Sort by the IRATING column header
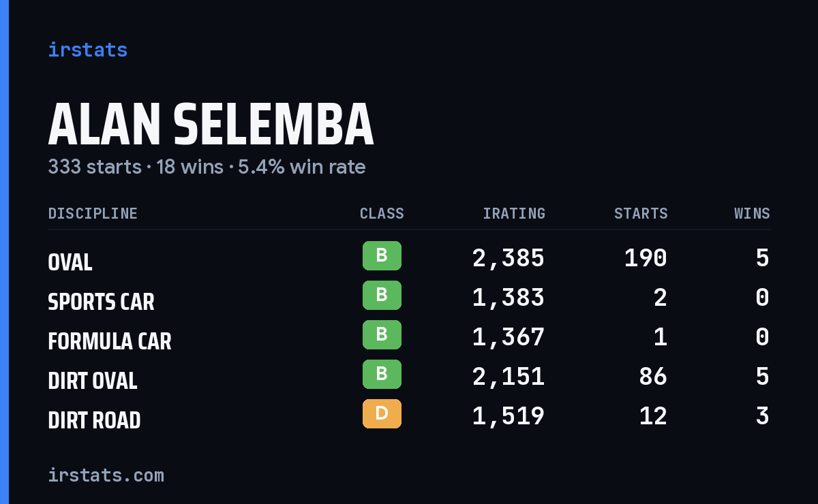818x504 pixels. [514, 214]
